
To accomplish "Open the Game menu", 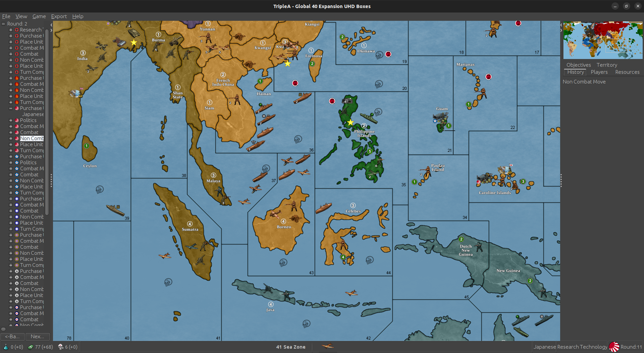I will click(x=39, y=16).
